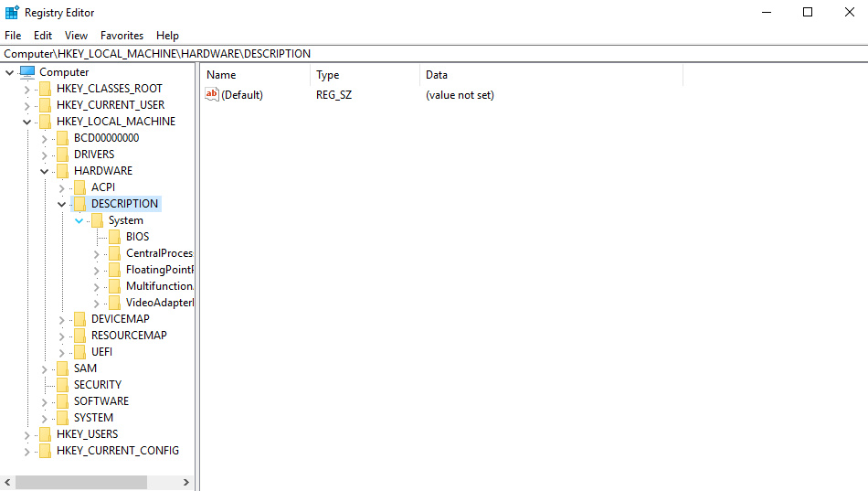Open the View menu
Screen dimensions: 868x491
(76, 36)
